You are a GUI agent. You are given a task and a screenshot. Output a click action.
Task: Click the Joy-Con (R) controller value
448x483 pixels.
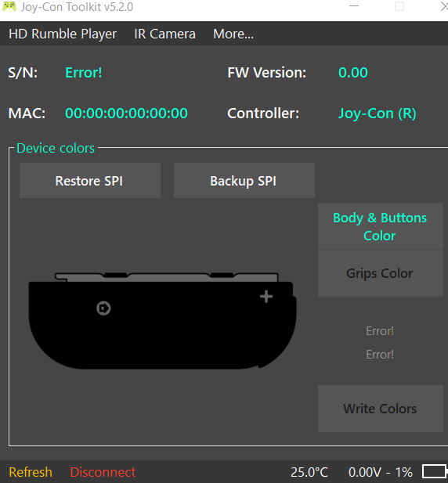click(x=378, y=114)
